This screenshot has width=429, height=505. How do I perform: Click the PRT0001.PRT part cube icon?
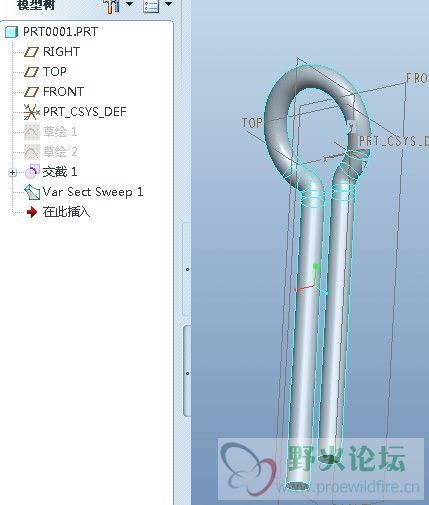(11, 32)
